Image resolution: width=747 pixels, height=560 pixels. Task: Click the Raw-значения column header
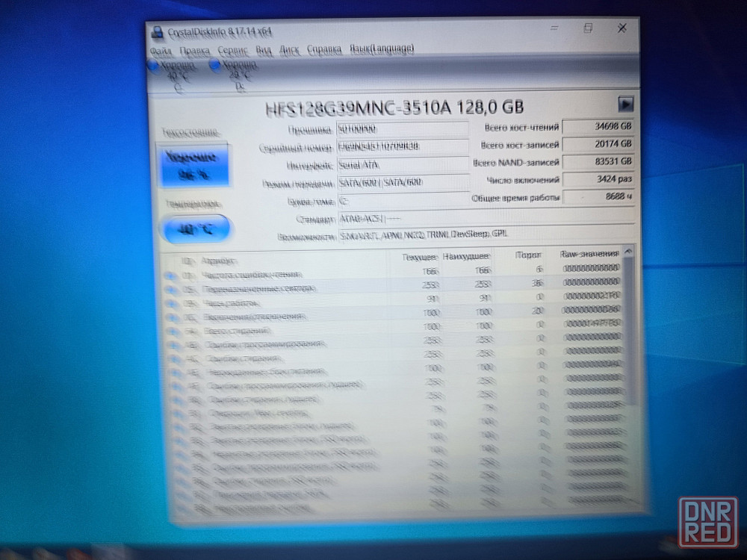point(589,254)
